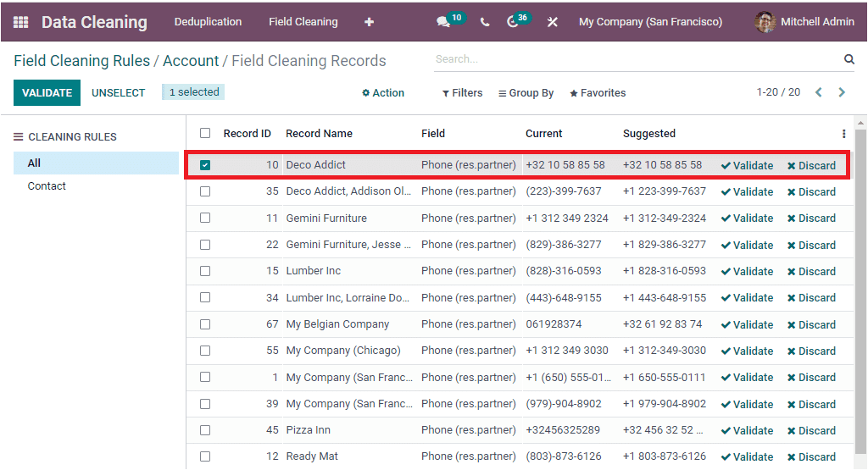The image size is (868, 470).
Task: Click the plus icon in navbar
Action: coord(369,22)
